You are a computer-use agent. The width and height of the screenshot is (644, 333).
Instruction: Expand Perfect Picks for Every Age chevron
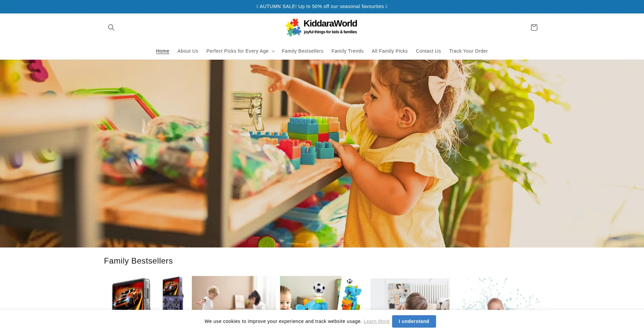pos(273,51)
